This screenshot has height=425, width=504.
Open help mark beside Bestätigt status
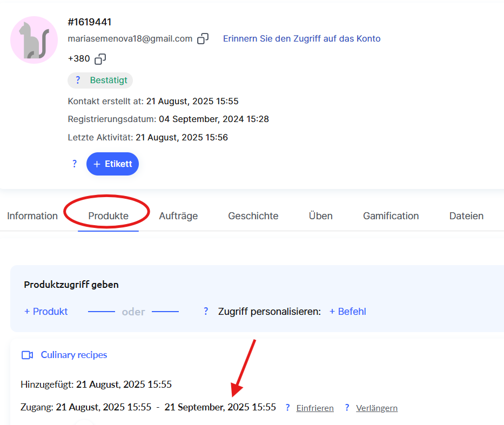(x=77, y=80)
